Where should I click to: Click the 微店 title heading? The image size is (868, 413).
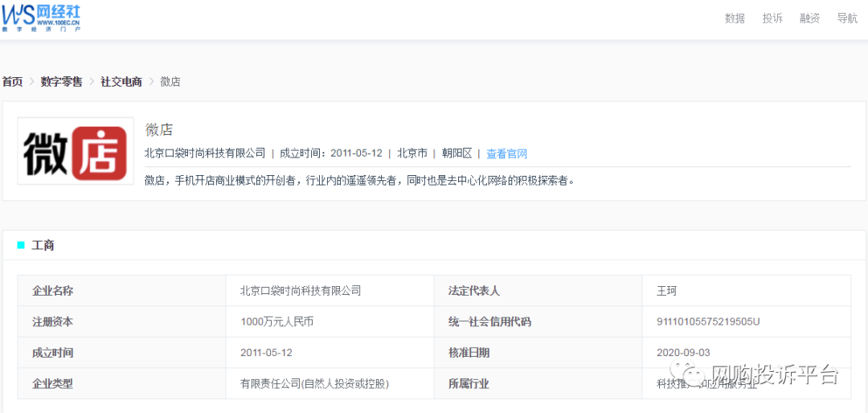coord(159,130)
